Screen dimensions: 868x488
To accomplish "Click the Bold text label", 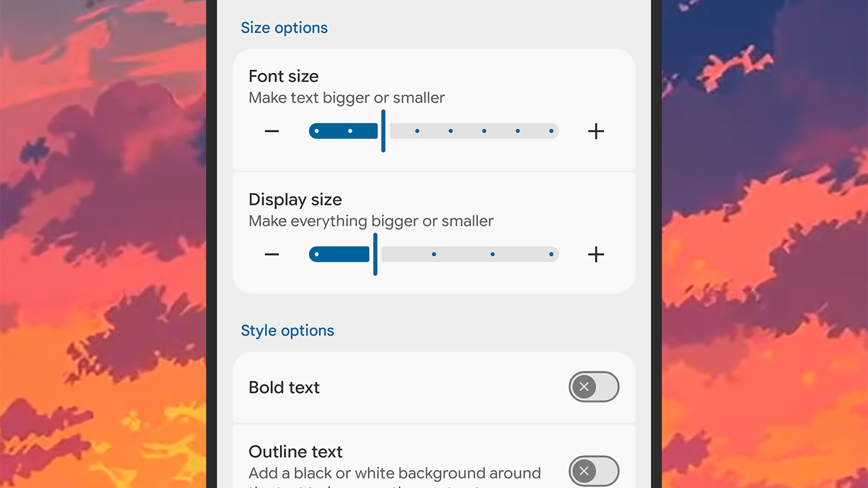I will coord(284,387).
